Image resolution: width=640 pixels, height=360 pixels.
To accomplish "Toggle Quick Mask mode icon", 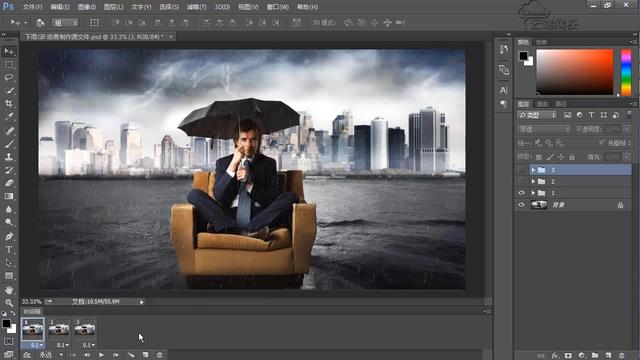I will [x=9, y=341].
